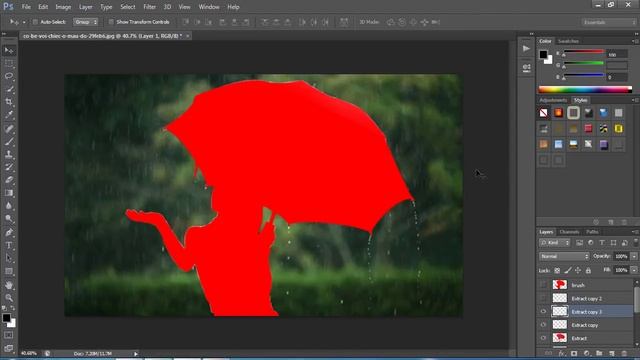Screen dimensions: 640x360
Task: Open Essentials workspace dropdown
Action: pyautogui.click(x=609, y=22)
